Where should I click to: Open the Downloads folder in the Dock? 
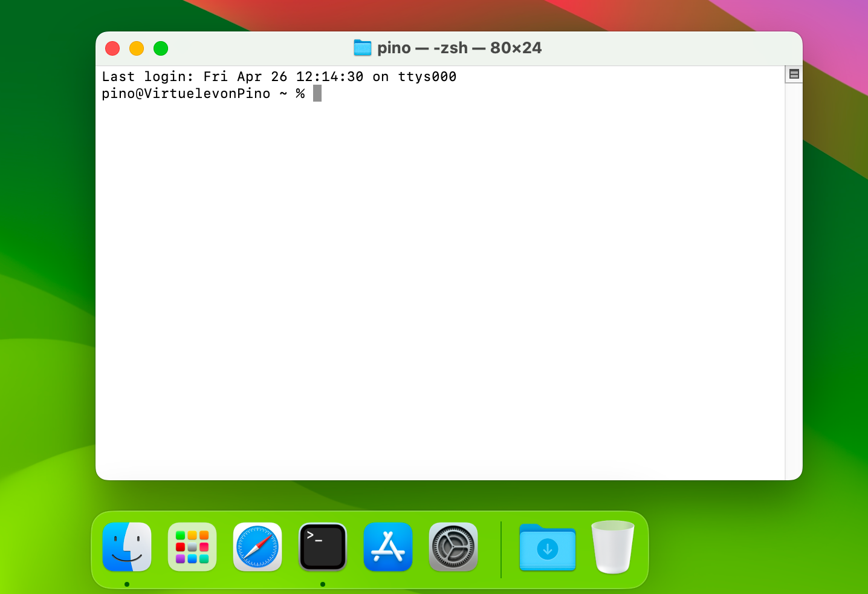click(548, 547)
